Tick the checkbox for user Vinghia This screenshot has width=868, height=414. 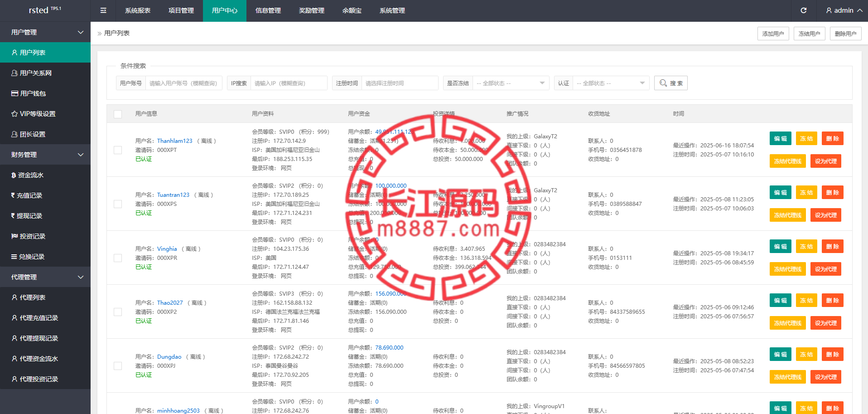pyautogui.click(x=118, y=258)
